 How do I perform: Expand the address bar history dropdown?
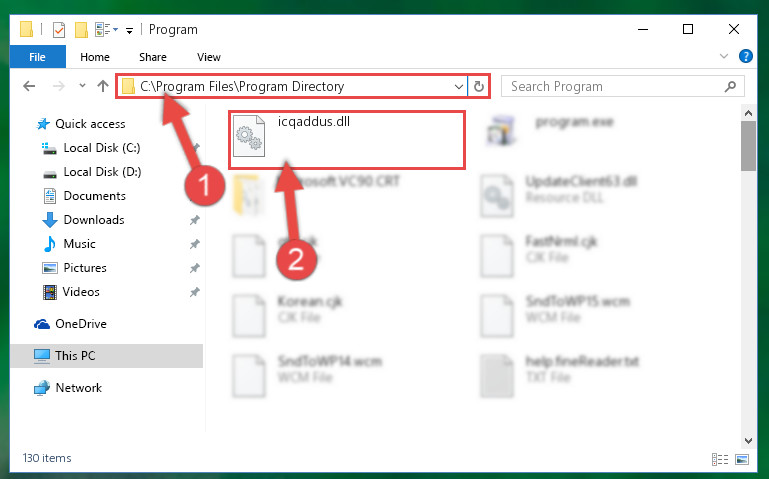tap(459, 87)
